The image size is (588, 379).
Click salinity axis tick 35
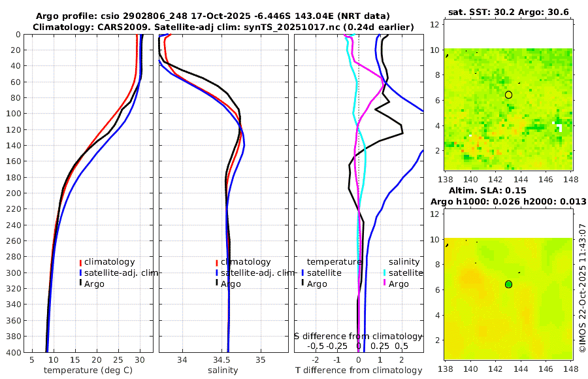pos(261,360)
